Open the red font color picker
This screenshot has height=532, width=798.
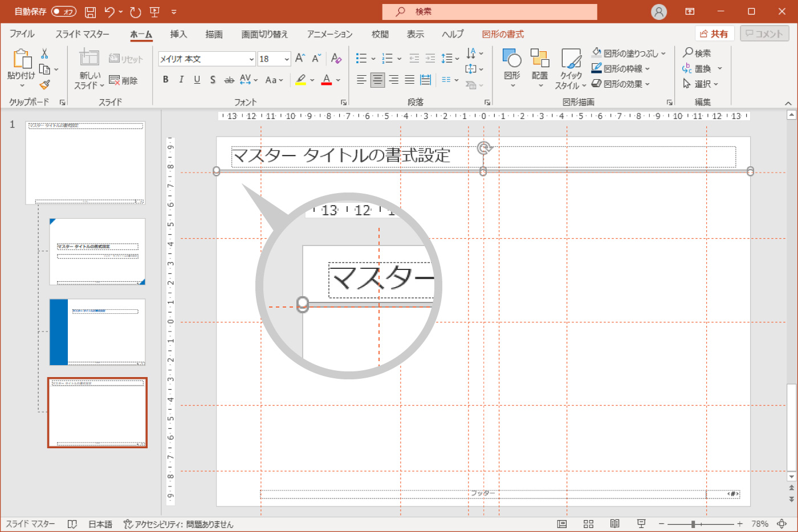click(x=338, y=80)
